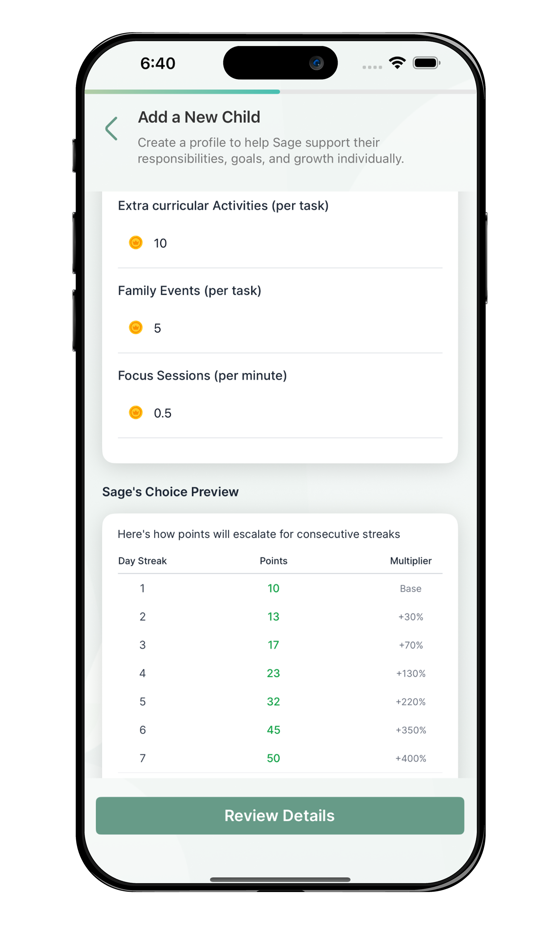Edit Family Events points value 5
Viewport: 560px width, 934px height.
[157, 328]
